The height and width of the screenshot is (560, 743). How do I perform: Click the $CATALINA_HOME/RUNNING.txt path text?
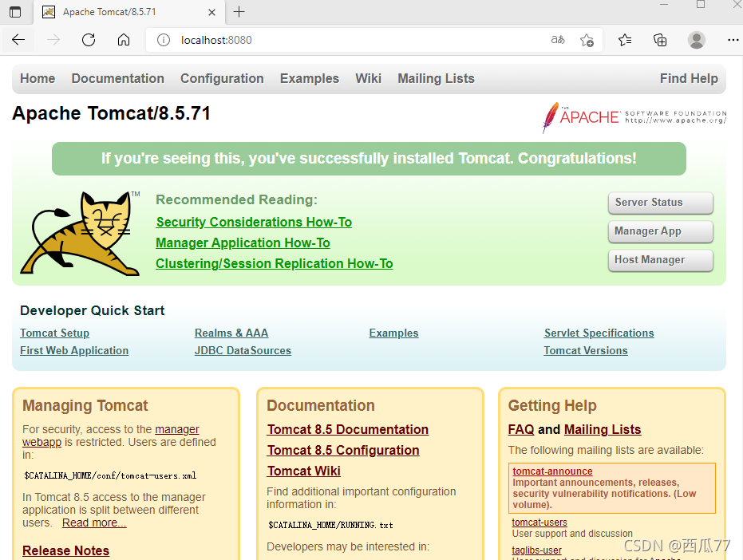click(x=330, y=525)
